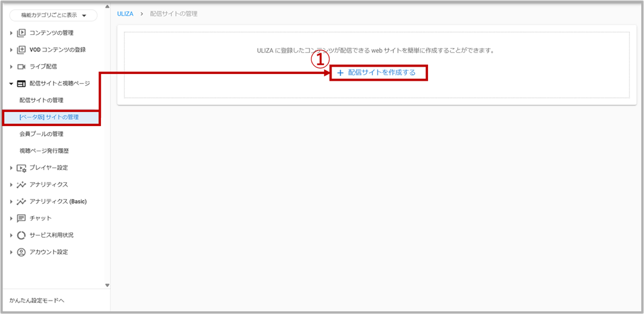This screenshot has height=314, width=644.
Task: Click the sidebar scrollbar down arrow
Action: [x=107, y=285]
